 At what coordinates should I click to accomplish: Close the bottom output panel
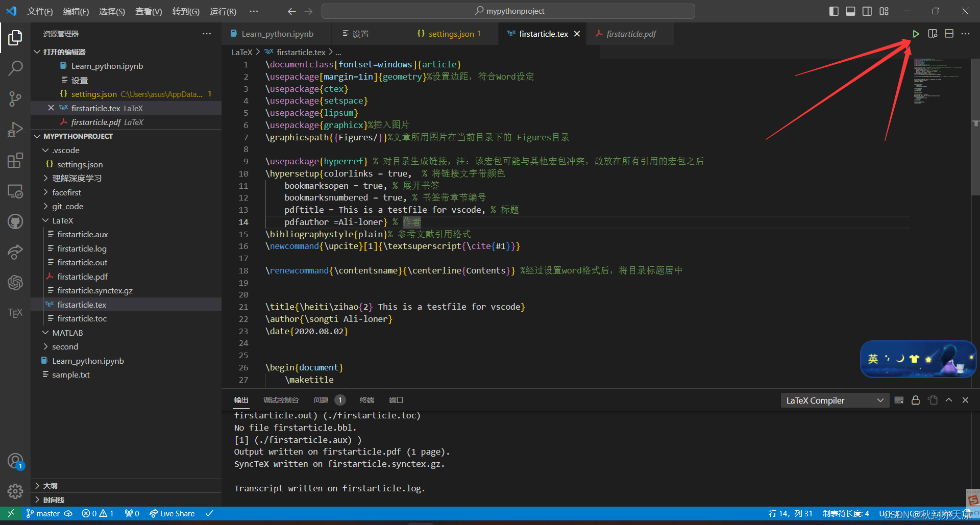click(x=965, y=401)
